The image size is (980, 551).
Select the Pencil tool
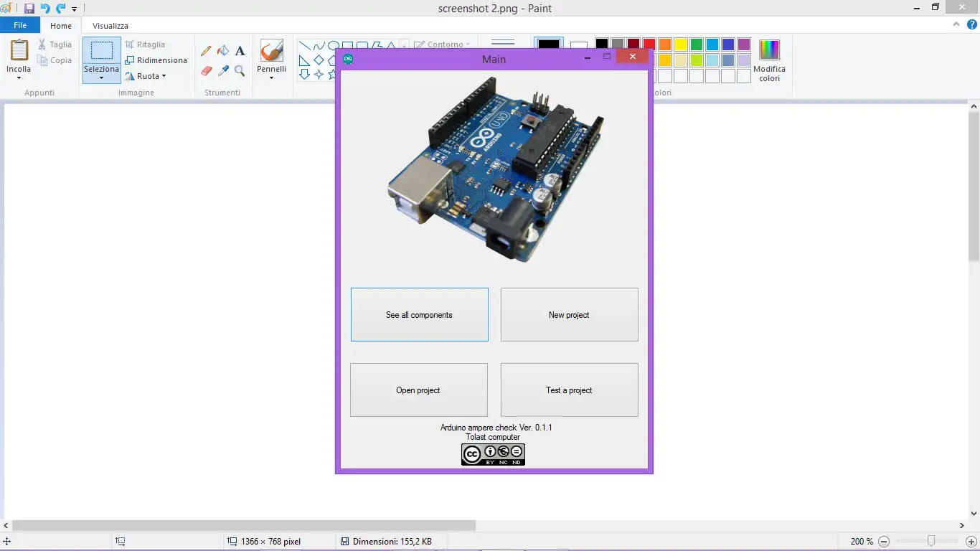207,51
